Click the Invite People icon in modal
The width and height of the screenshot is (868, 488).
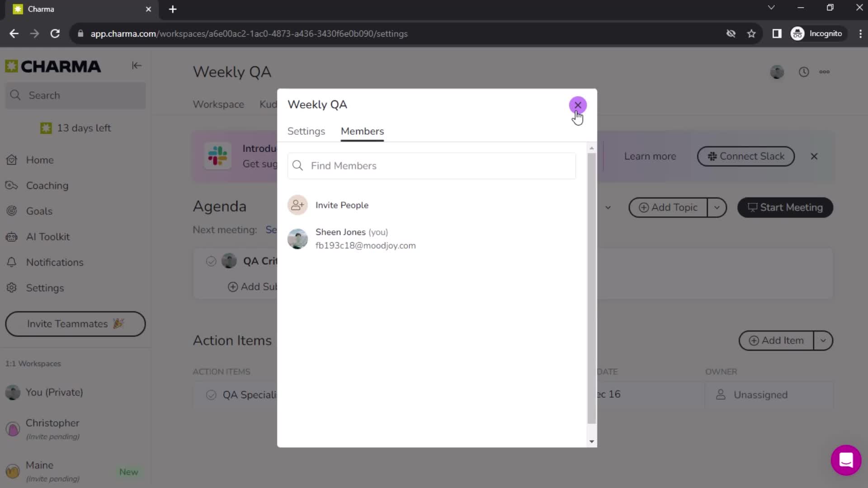pos(298,205)
